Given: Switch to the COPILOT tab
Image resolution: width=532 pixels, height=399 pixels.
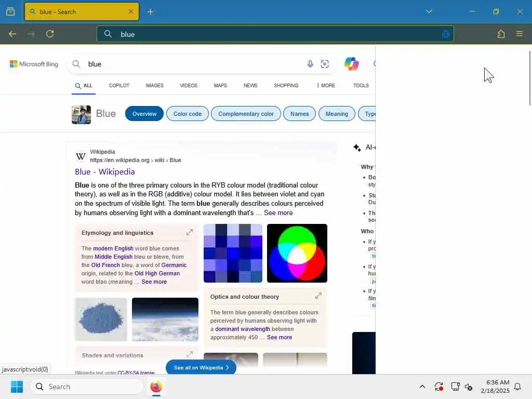Looking at the screenshot, I should pos(119,86).
